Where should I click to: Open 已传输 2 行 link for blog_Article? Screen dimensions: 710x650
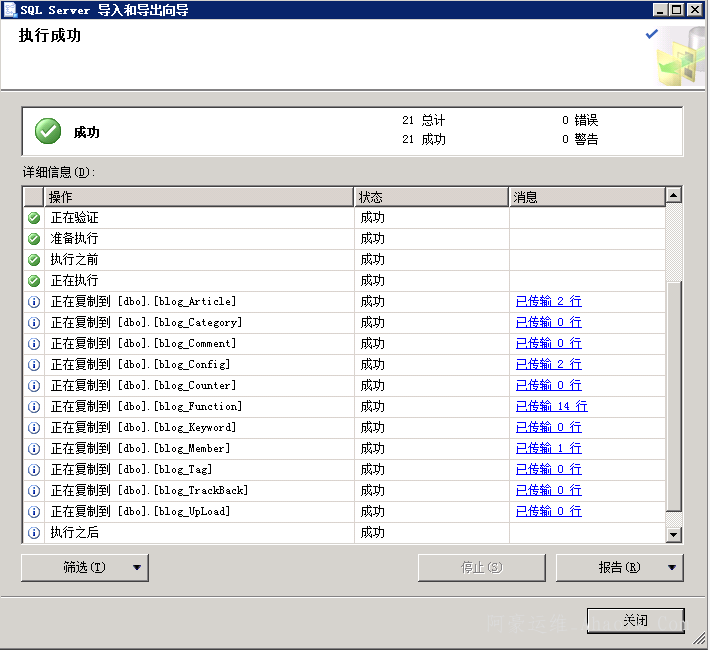[x=548, y=302]
